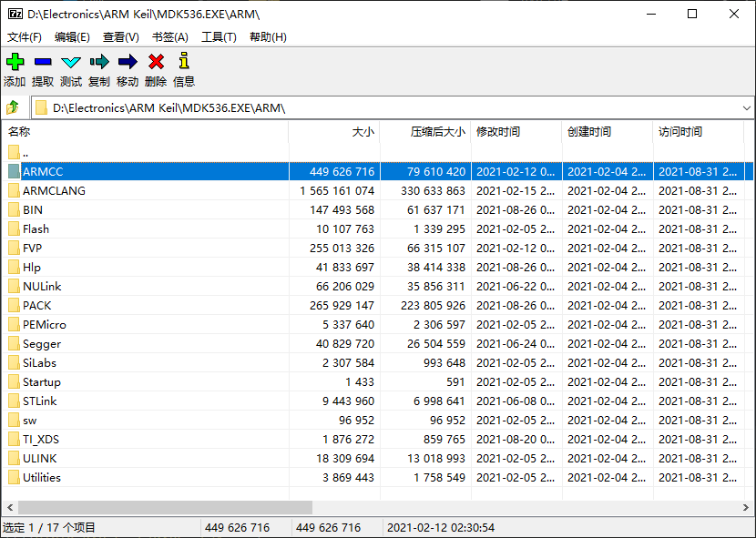Image resolution: width=756 pixels, height=538 pixels.
Task: Sort by the 名称 column header
Action: click(x=145, y=132)
